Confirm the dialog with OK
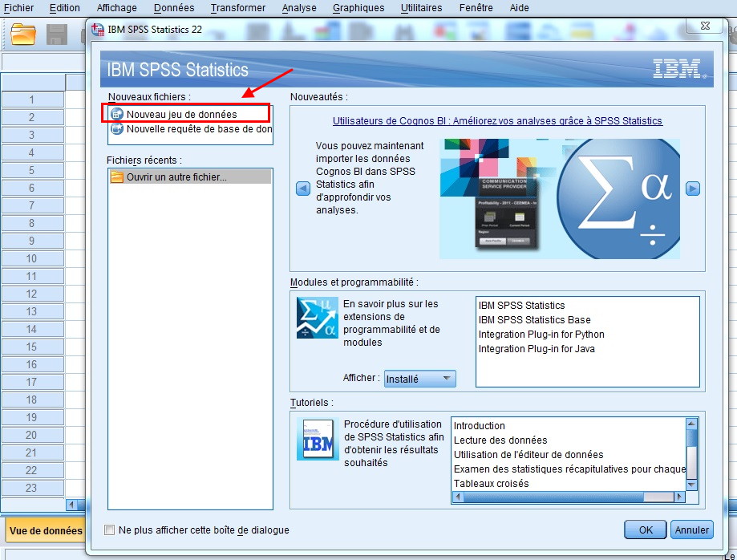 click(646, 530)
